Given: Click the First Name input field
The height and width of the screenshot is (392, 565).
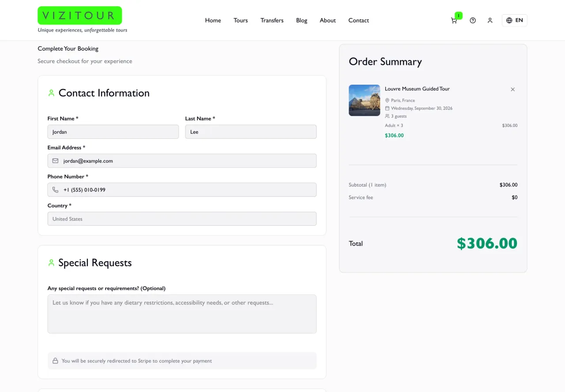Looking at the screenshot, I should (113, 132).
